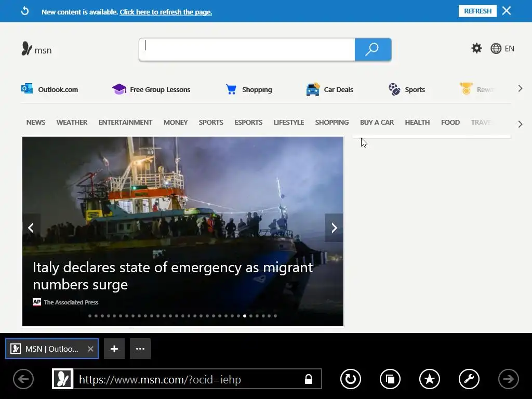This screenshot has height=399, width=532.
Task: Dismiss the new content notification banner
Action: coord(507,11)
